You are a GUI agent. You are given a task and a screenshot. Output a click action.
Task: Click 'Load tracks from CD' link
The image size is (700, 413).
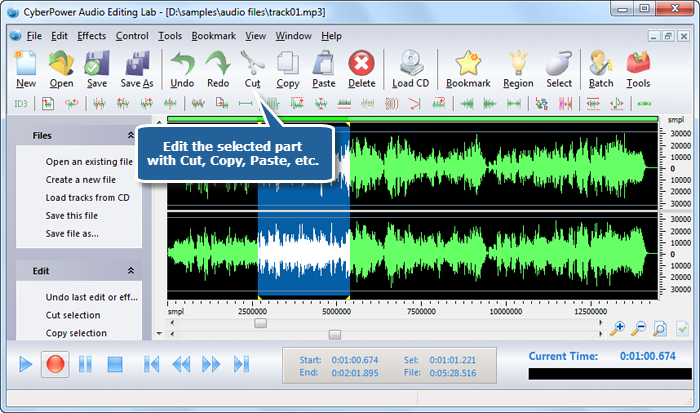coord(88,197)
